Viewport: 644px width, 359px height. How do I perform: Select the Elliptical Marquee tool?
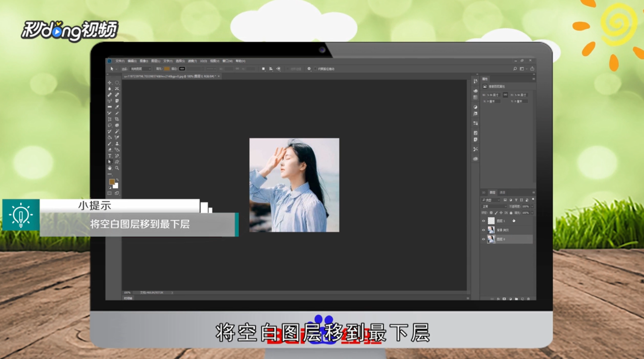click(117, 83)
